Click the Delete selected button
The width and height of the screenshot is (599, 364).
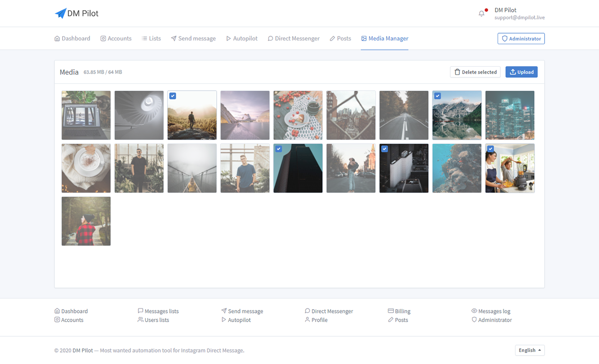(x=476, y=72)
